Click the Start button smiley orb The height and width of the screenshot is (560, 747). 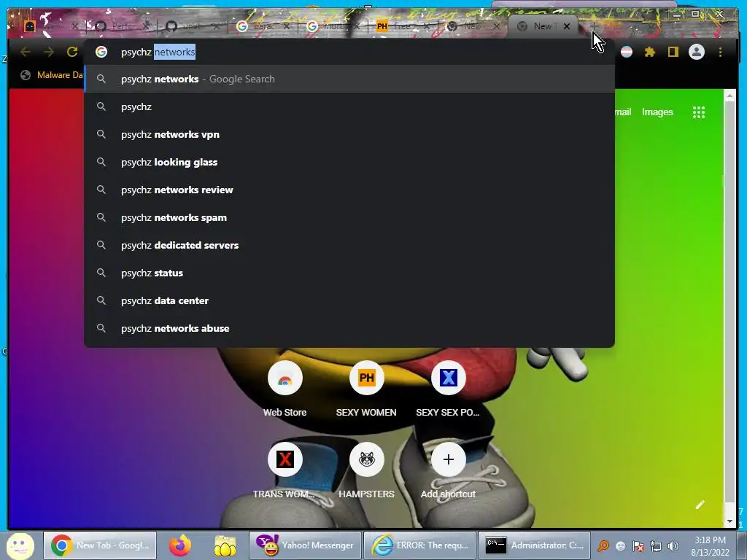coord(20,545)
